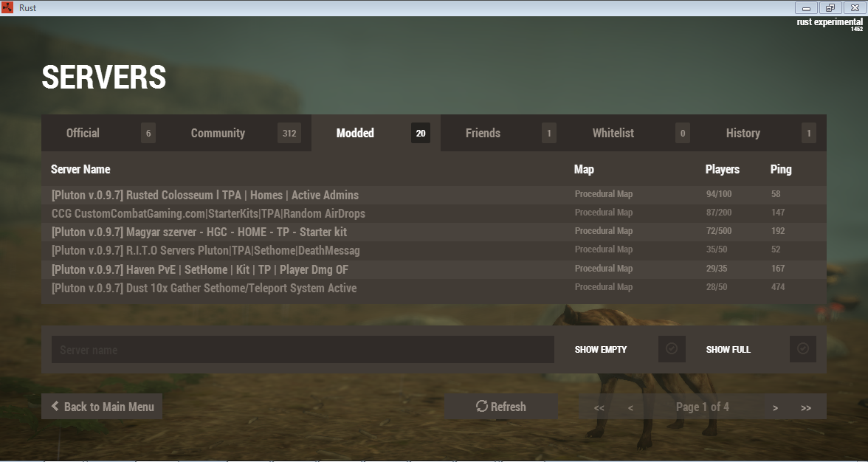Go to previous page with < button
The width and height of the screenshot is (868, 462).
630,408
